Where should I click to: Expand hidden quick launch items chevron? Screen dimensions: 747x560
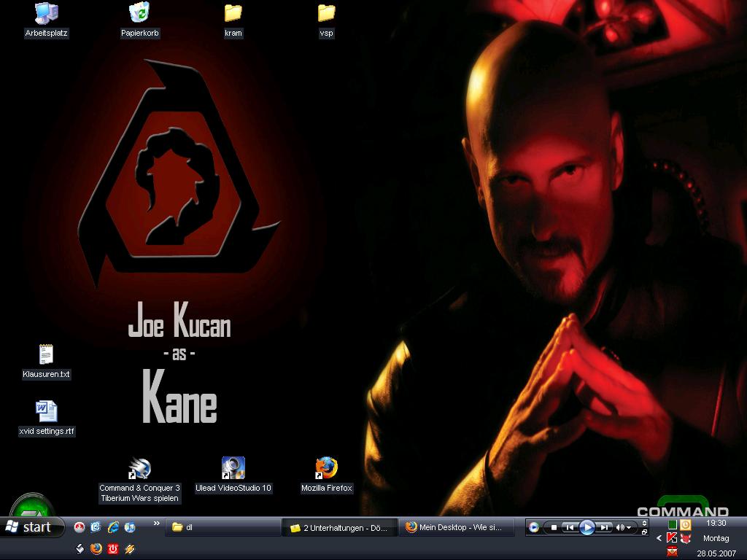[x=156, y=524]
